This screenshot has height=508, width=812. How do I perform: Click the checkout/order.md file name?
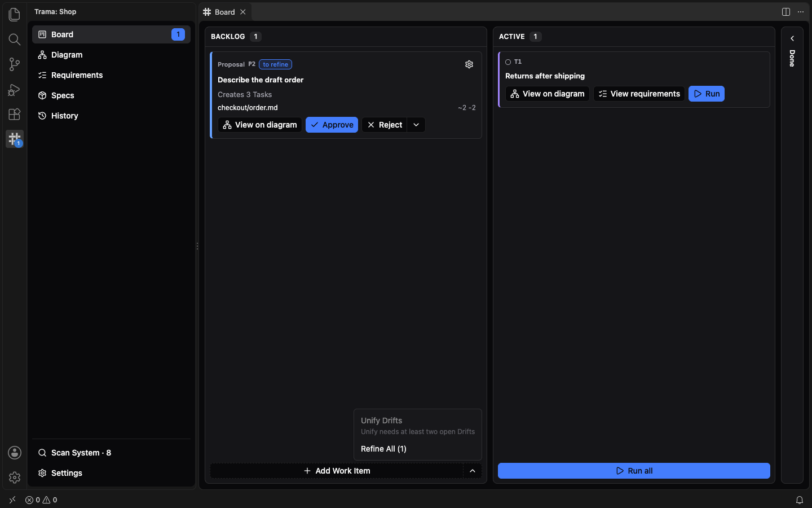pos(248,108)
